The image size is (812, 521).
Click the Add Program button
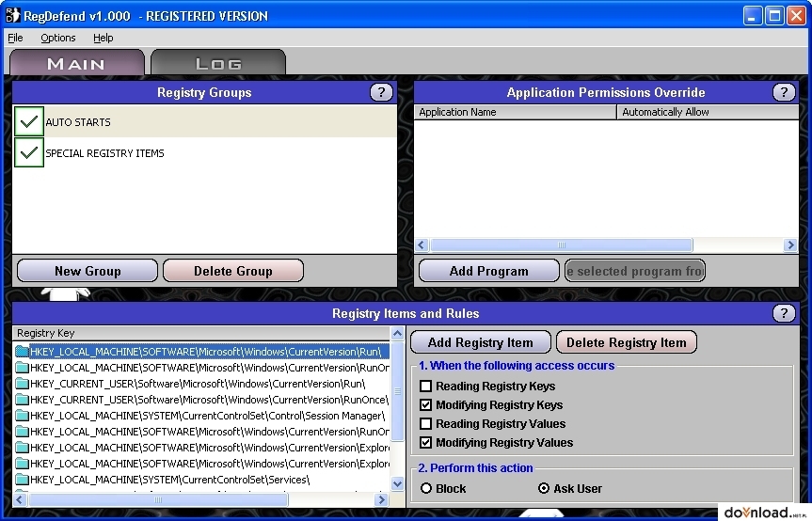click(x=489, y=271)
